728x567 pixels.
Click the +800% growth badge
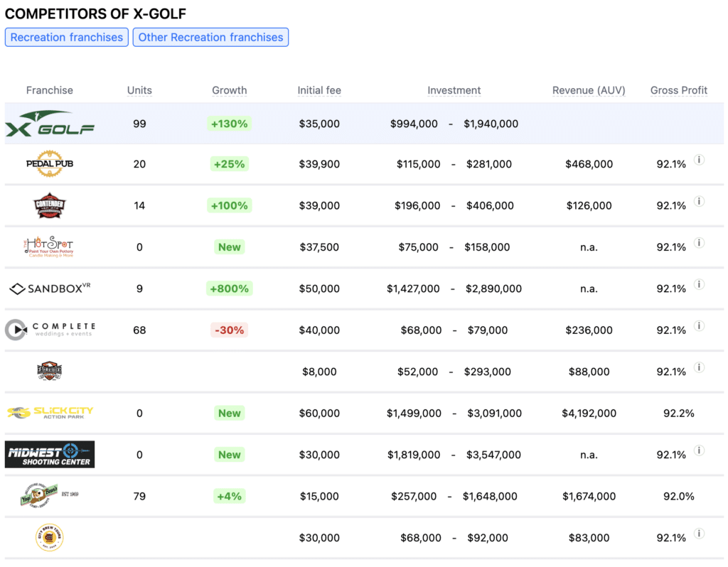[230, 288]
